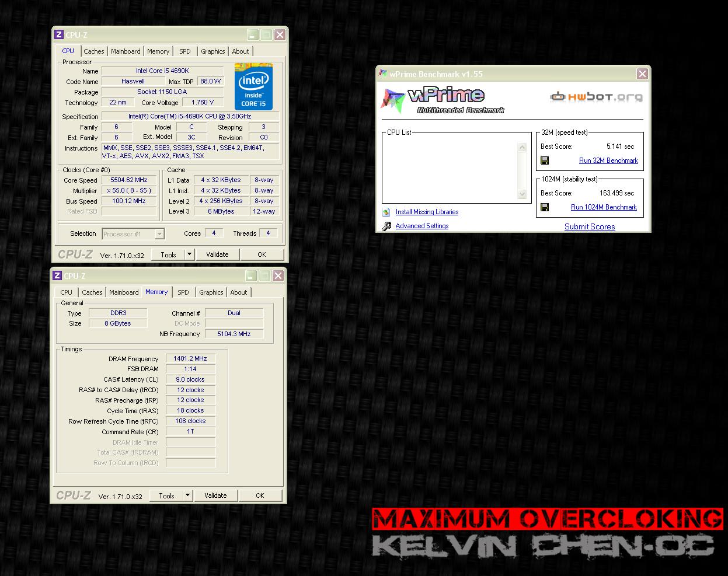
Task: Click the HWBOT.org logo
Action: coord(596,97)
